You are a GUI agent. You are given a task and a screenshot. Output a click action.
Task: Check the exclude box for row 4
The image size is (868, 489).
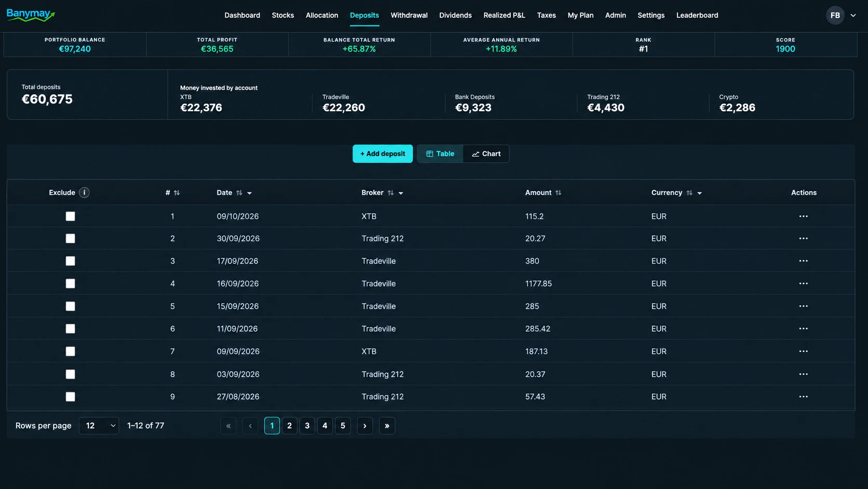[70, 284]
